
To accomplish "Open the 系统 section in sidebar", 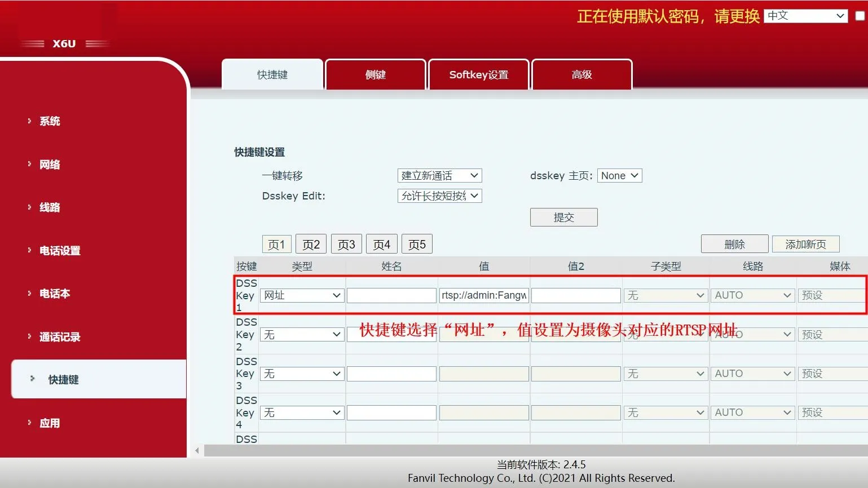I will pyautogui.click(x=50, y=121).
